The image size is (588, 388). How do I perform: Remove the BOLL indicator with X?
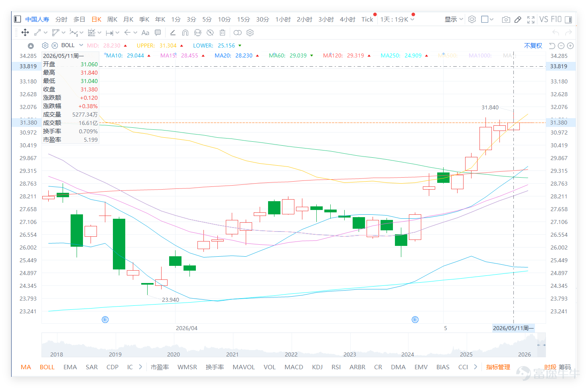click(x=55, y=46)
